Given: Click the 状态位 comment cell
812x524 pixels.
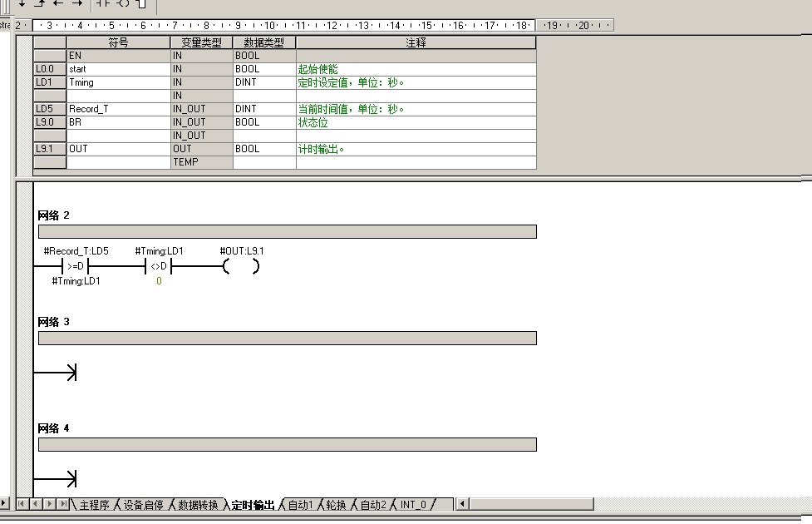Looking at the screenshot, I should [x=416, y=122].
